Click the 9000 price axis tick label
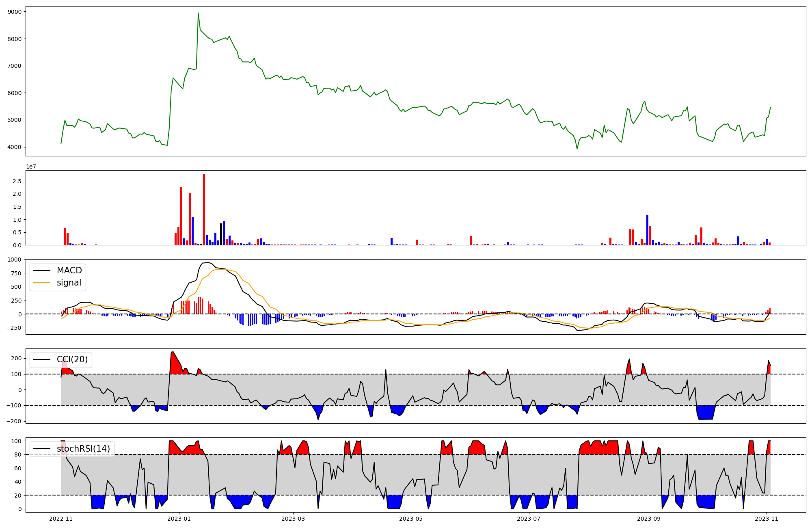The width and height of the screenshot is (812, 528). pos(15,12)
